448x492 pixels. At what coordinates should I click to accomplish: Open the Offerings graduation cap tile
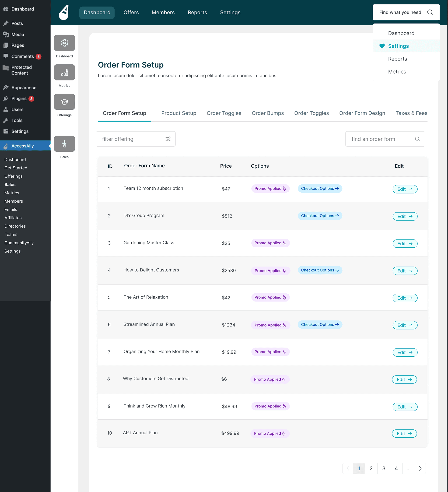coord(64,102)
